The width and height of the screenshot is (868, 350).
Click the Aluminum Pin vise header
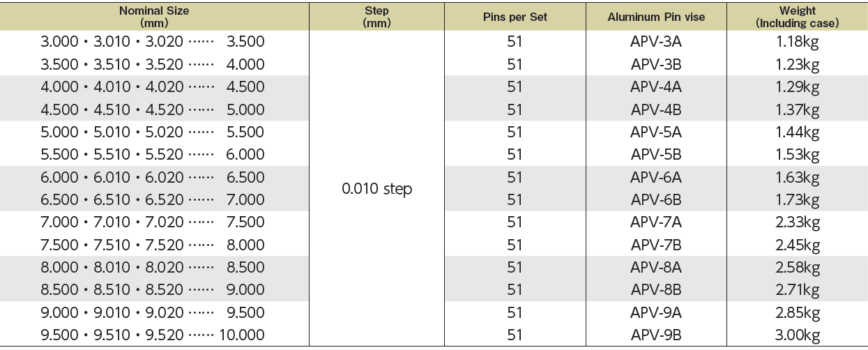656,17
